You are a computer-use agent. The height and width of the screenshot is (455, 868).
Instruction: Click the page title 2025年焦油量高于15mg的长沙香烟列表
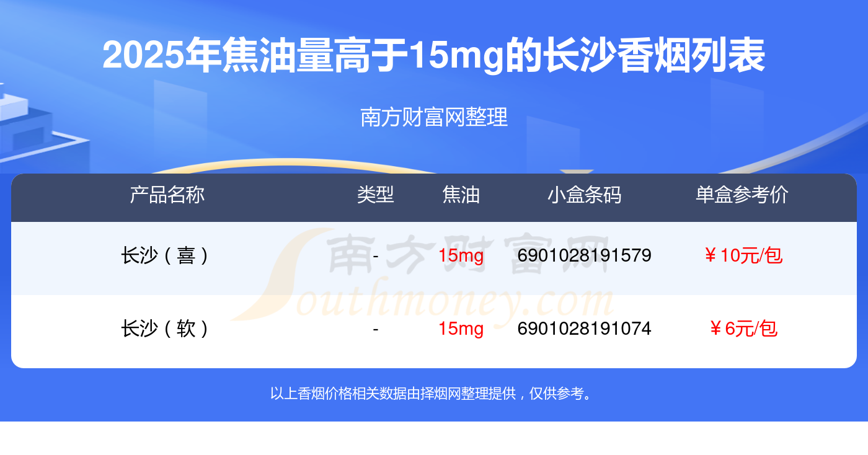(434, 55)
